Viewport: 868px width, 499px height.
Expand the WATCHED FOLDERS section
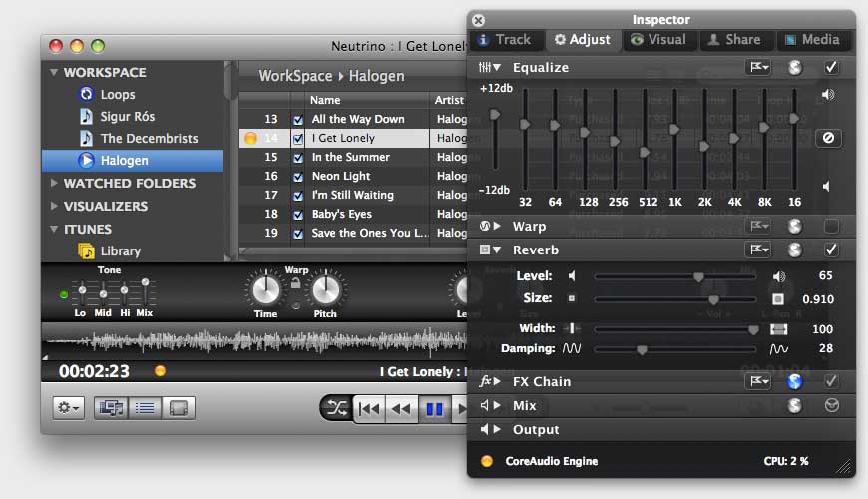pyautogui.click(x=54, y=183)
